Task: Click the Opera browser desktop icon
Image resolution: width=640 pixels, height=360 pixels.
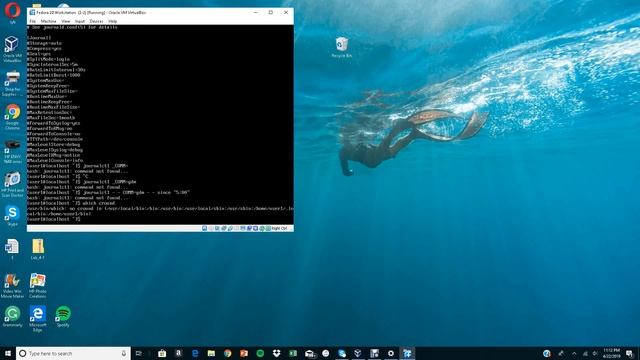Action: click(x=12, y=12)
